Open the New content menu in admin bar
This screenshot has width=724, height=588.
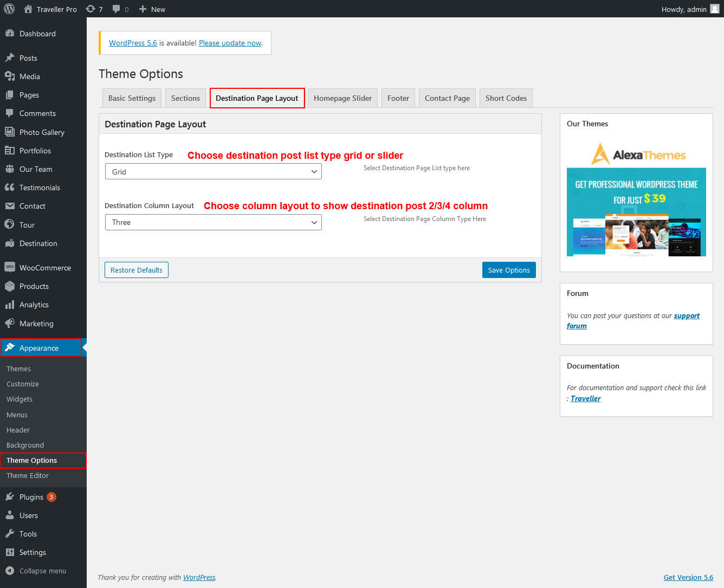152,9
